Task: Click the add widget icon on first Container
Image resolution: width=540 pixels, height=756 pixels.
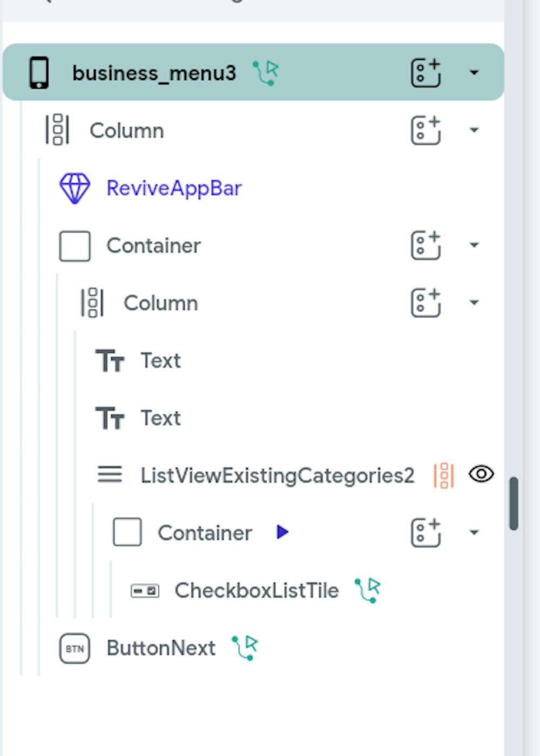Action: [426, 245]
